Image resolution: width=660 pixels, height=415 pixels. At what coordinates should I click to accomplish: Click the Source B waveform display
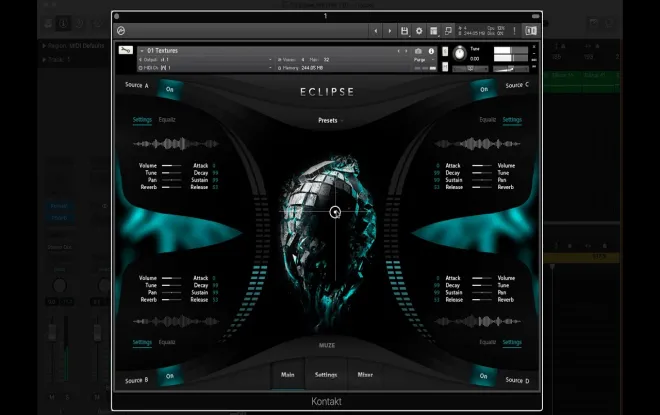pyautogui.click(x=176, y=322)
